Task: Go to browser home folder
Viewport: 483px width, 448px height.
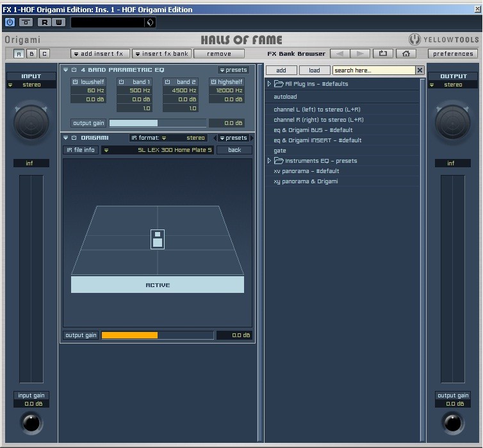Action: pos(406,54)
